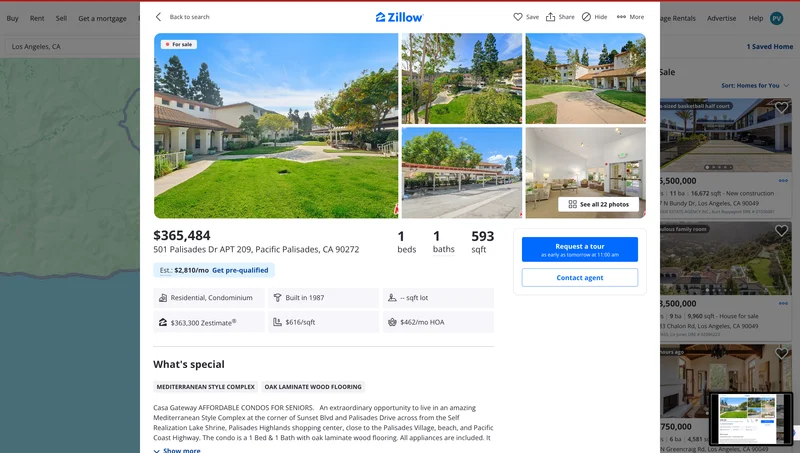Image resolution: width=800 pixels, height=453 pixels.
Task: Click the Zillow logo
Action: click(399, 17)
